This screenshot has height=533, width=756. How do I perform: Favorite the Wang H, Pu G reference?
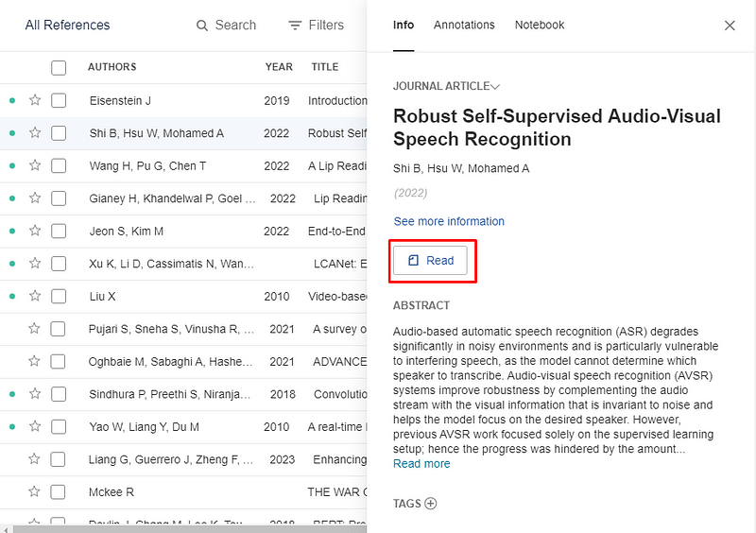[35, 165]
